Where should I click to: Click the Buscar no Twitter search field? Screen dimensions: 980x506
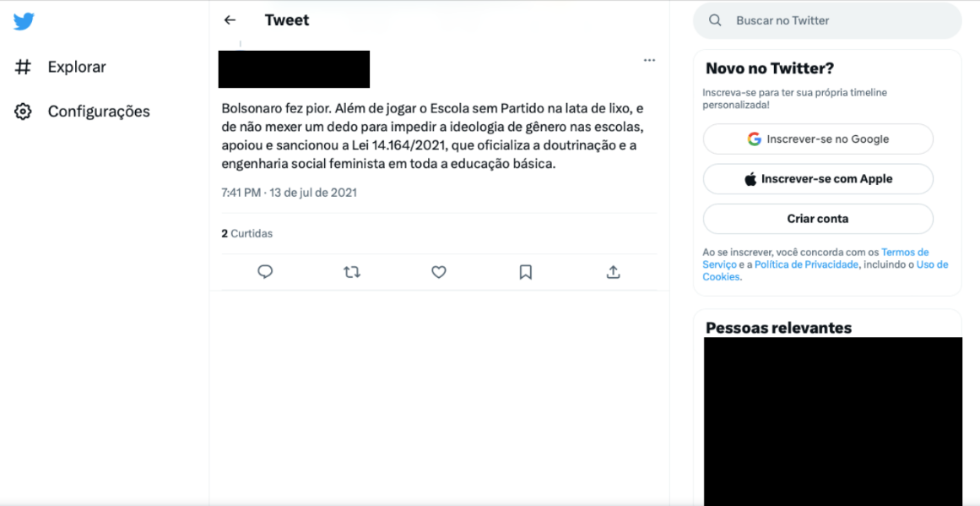click(827, 20)
